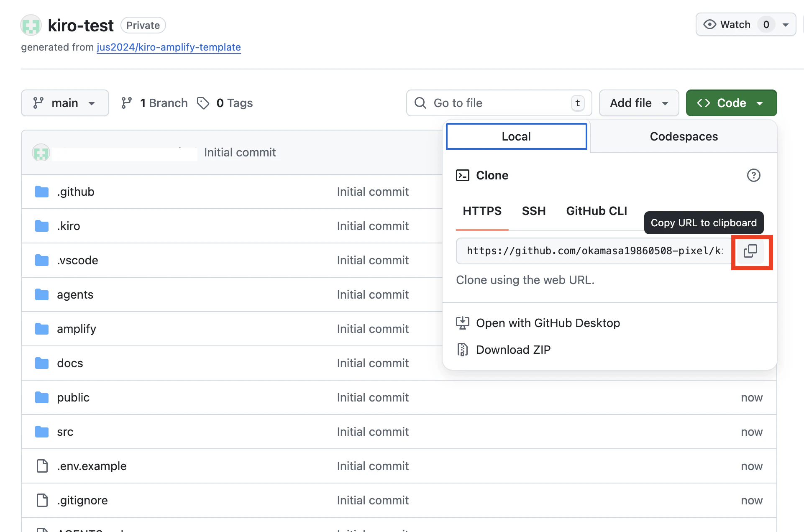Expand the Watch options arrow
The height and width of the screenshot is (532, 804).
(786, 25)
